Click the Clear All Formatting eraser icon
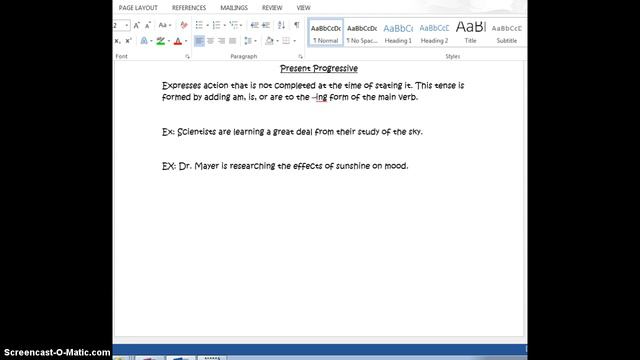Screen dimensions: 640x360 tap(184, 25)
